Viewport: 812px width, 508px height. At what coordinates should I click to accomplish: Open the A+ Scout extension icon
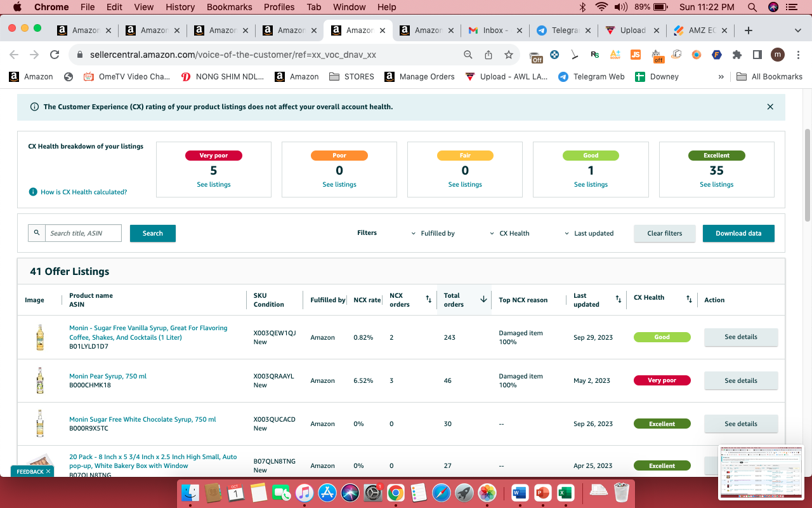(615, 55)
